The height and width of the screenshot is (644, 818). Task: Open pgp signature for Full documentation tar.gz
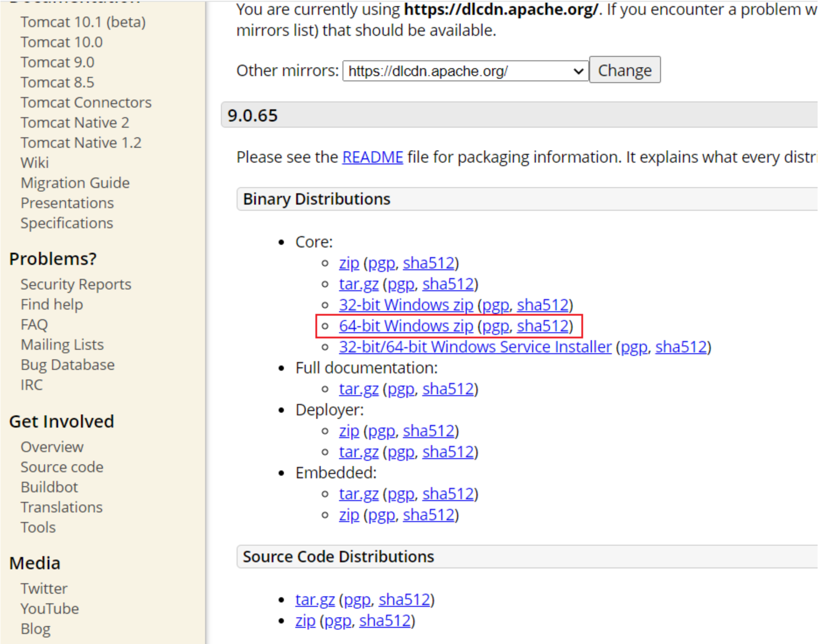click(x=401, y=389)
